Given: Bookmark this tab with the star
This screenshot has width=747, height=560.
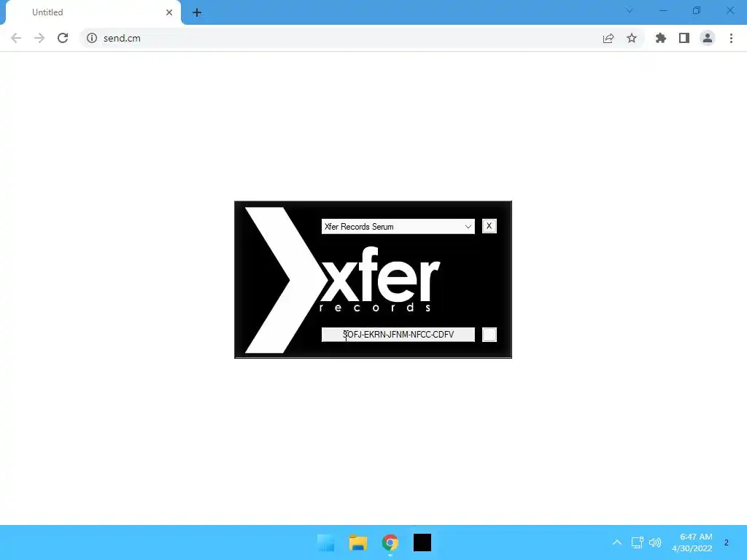Looking at the screenshot, I should click(632, 38).
